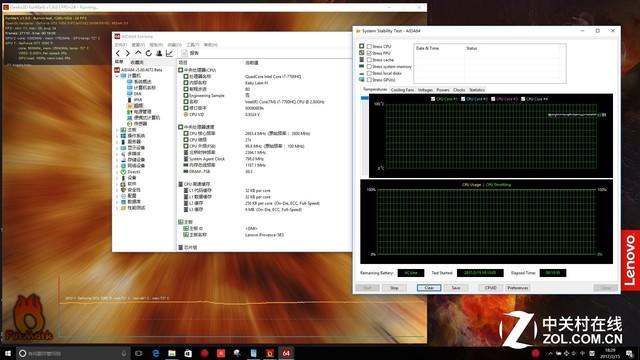640x360 pixels.
Task: Click the stress cache icon in Stability Test
Action: click(x=362, y=60)
